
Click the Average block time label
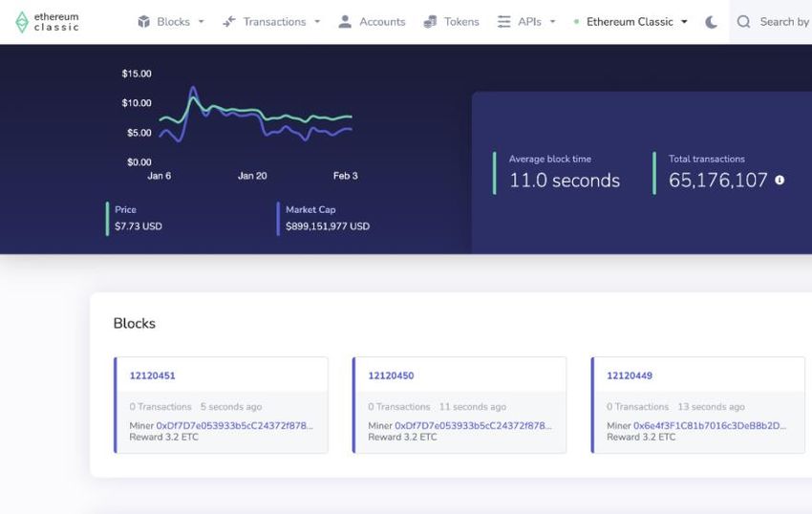click(x=550, y=159)
